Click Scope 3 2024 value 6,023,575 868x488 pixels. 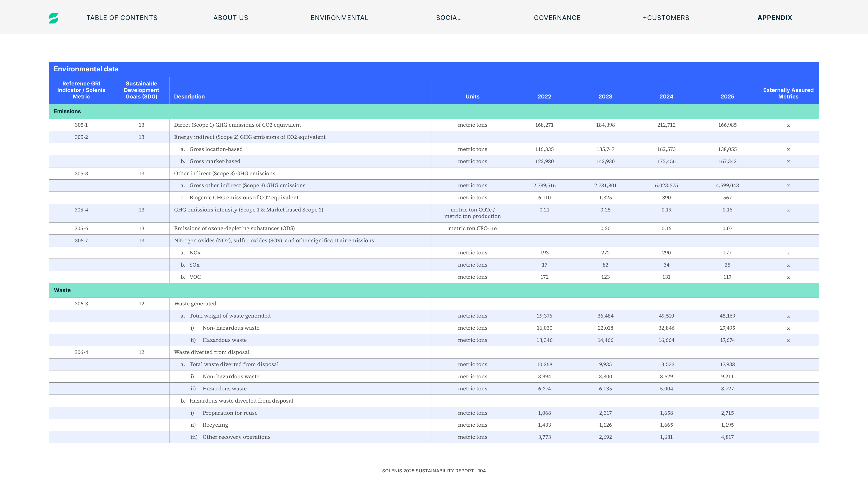666,186
